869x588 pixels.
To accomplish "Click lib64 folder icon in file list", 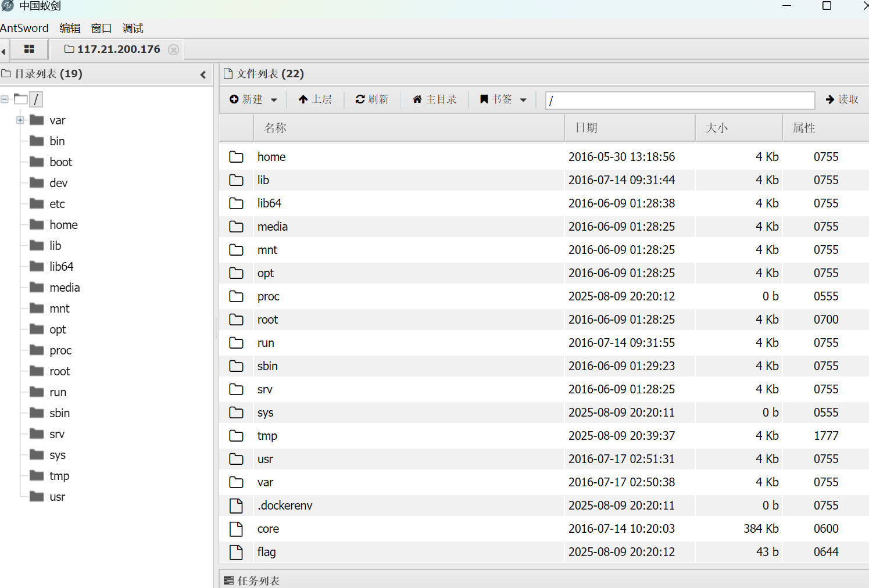I will click(236, 203).
